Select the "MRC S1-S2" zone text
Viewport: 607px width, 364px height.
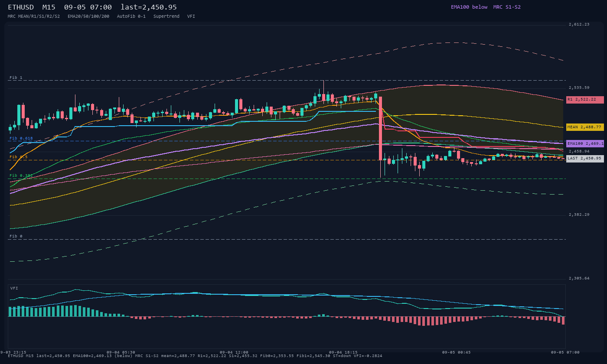[507, 7]
